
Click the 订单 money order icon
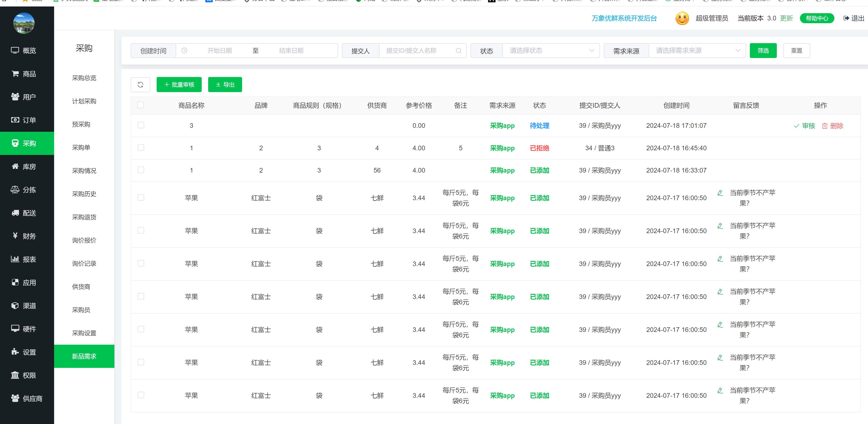click(15, 120)
